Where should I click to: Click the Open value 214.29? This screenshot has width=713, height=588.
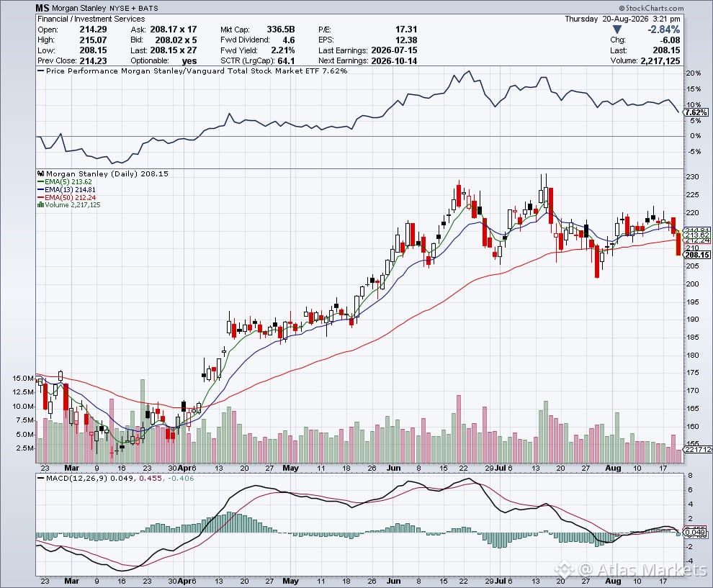[93, 29]
